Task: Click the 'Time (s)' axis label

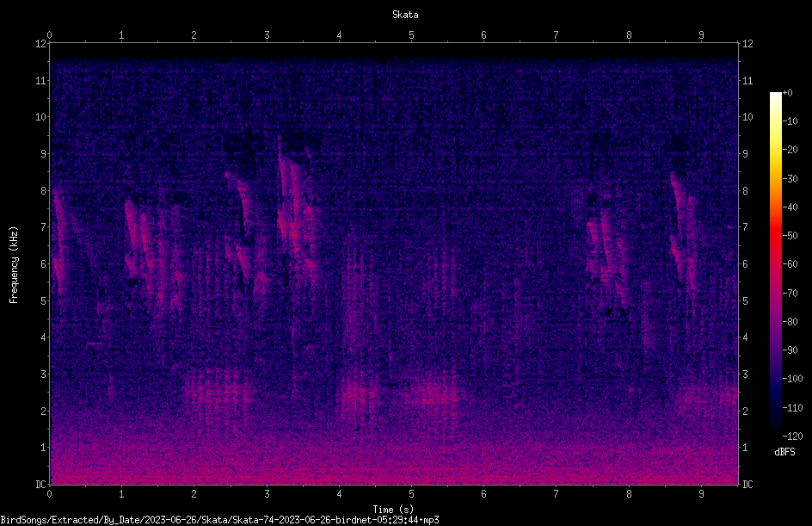Action: coord(393,510)
